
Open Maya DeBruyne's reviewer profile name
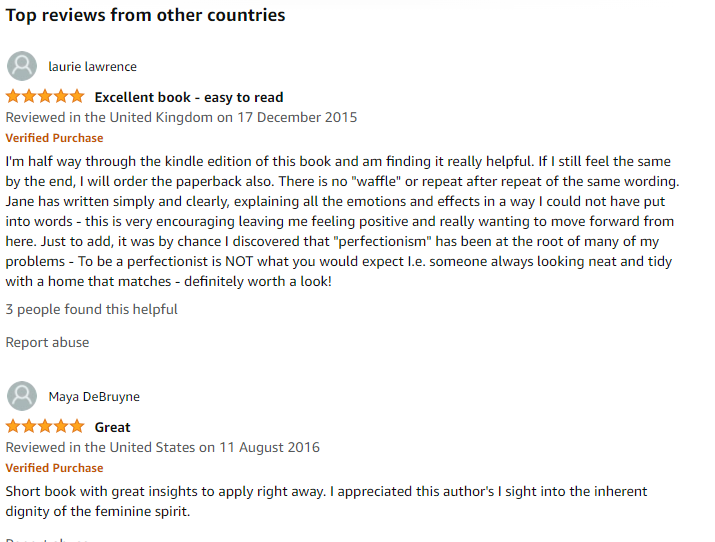pyautogui.click(x=94, y=397)
